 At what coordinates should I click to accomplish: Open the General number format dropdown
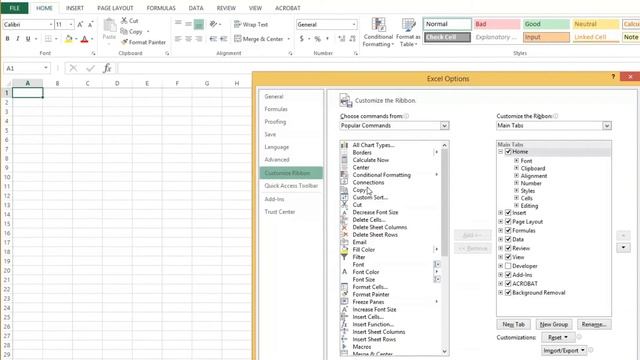[354, 24]
